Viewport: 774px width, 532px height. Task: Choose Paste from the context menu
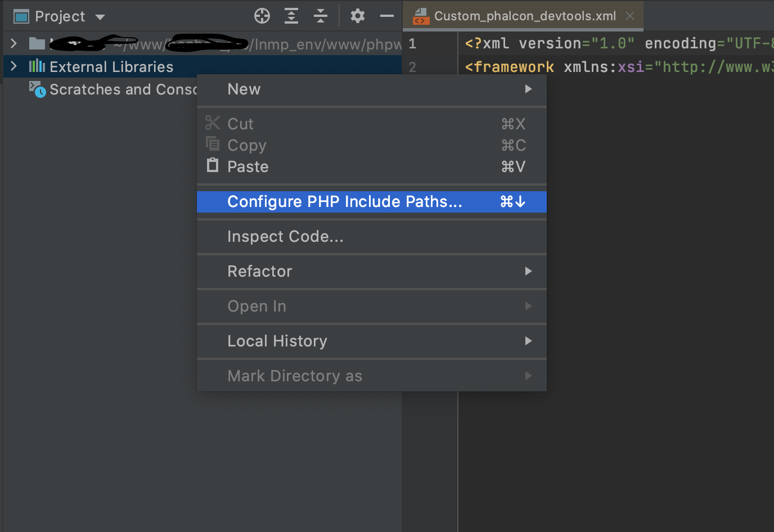pos(248,167)
